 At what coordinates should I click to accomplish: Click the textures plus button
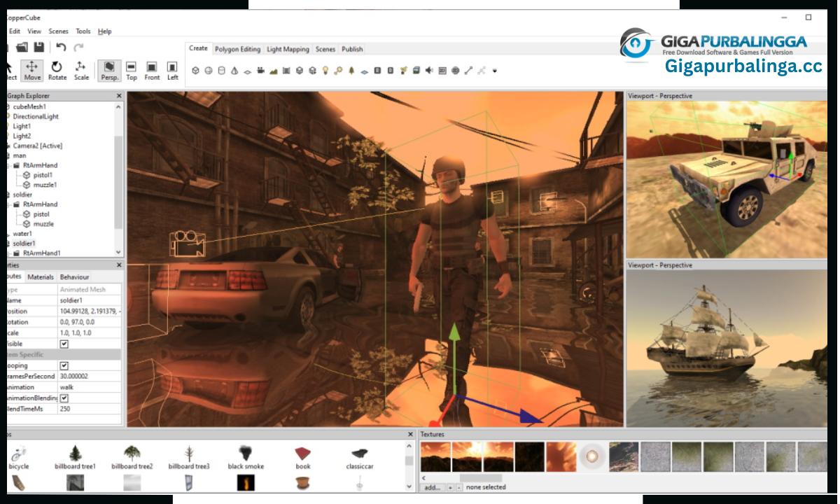pos(449,487)
